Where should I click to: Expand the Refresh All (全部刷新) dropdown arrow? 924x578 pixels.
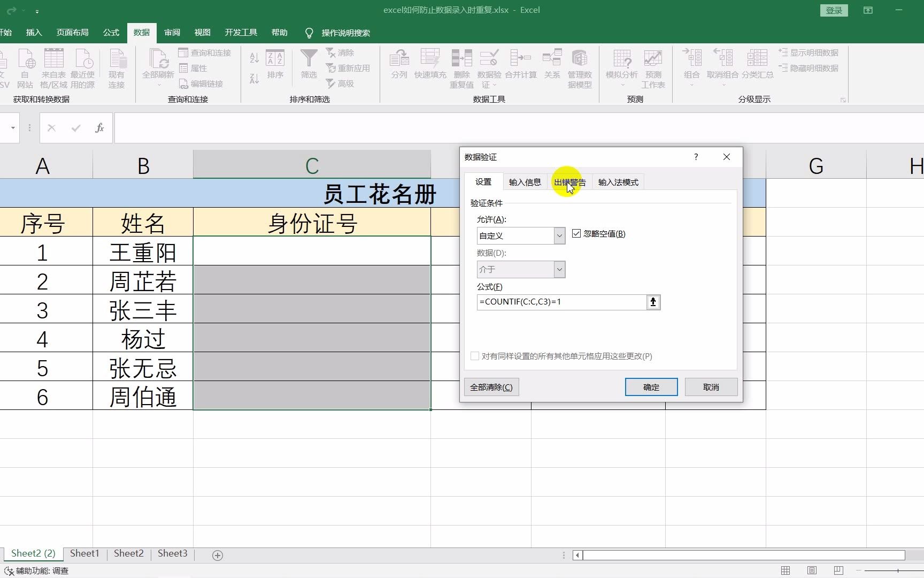coord(158,86)
